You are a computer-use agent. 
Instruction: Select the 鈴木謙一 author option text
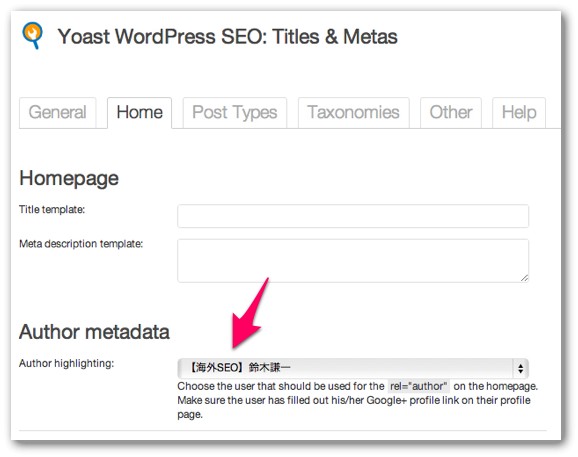[x=269, y=367]
